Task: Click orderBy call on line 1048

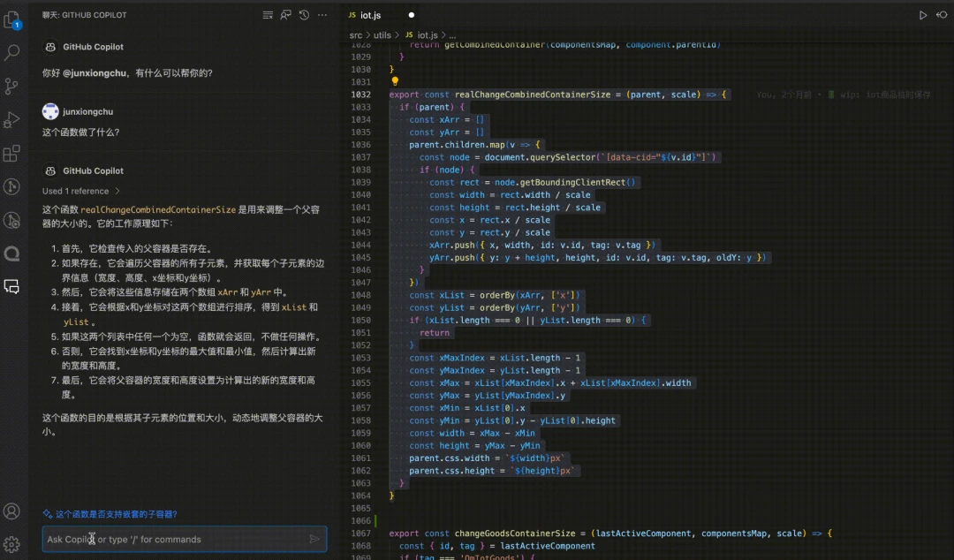Action: tap(497, 295)
